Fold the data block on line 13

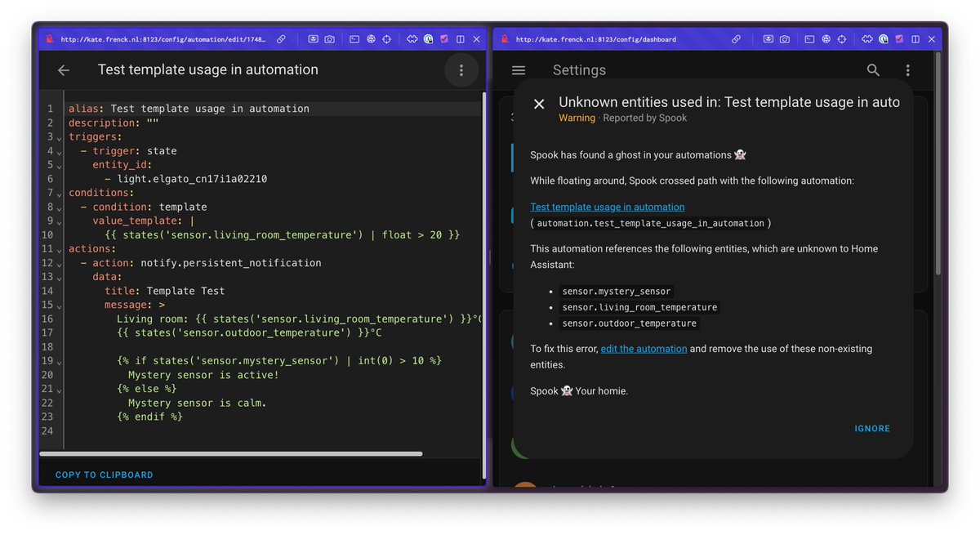tap(59, 278)
